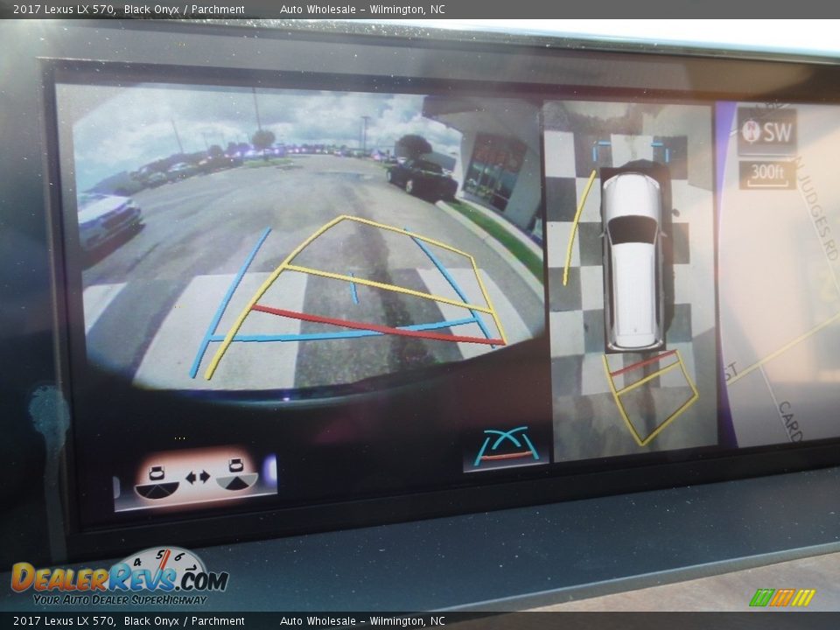Screen dimensions: 840x630
Task: Click the top '2017 Lexus LX 570' caption
Action: click(x=63, y=10)
